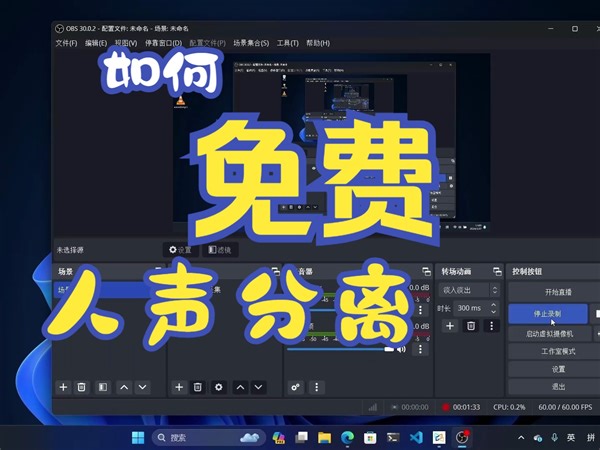Open the 配置文件(P) menu
Image resolution: width=600 pixels, height=450 pixels.
[x=208, y=43]
